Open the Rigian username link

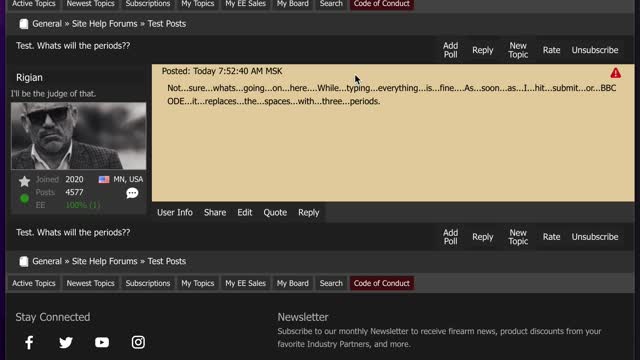29,78
